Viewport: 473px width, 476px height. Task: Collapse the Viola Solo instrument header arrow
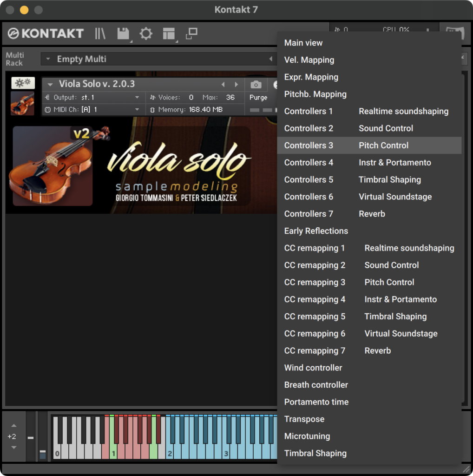point(50,85)
